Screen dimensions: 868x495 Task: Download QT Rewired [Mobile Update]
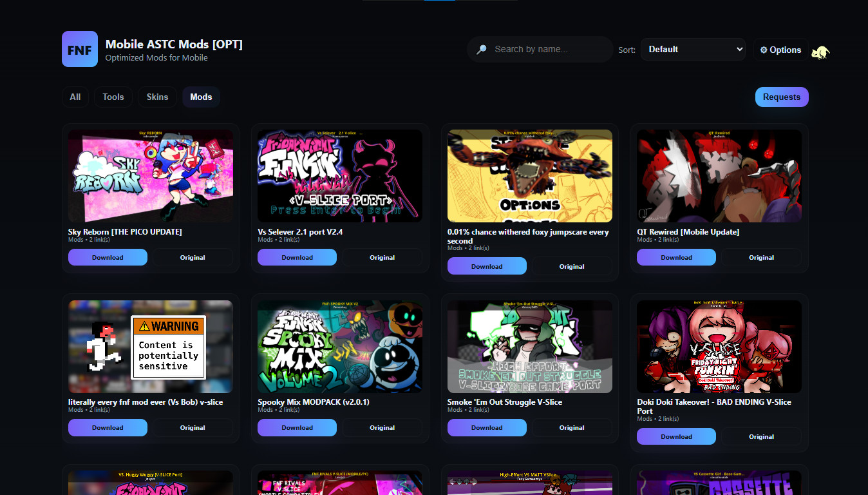point(676,257)
